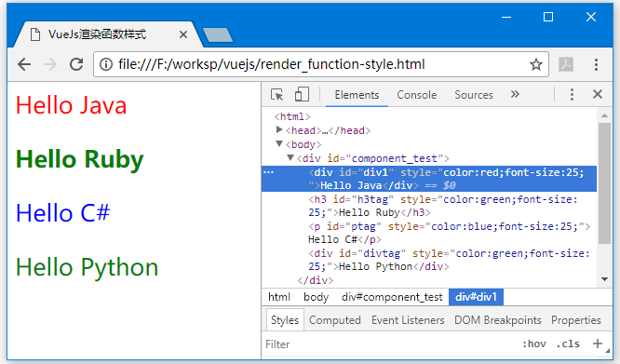Collapse the component_test div node

pyautogui.click(x=290, y=157)
